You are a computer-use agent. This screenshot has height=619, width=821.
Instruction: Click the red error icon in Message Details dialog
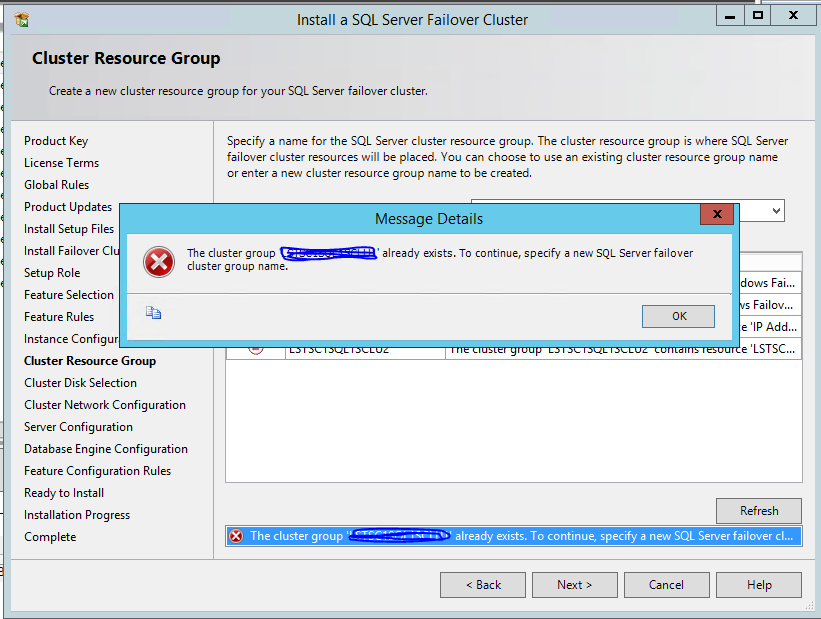(x=159, y=262)
